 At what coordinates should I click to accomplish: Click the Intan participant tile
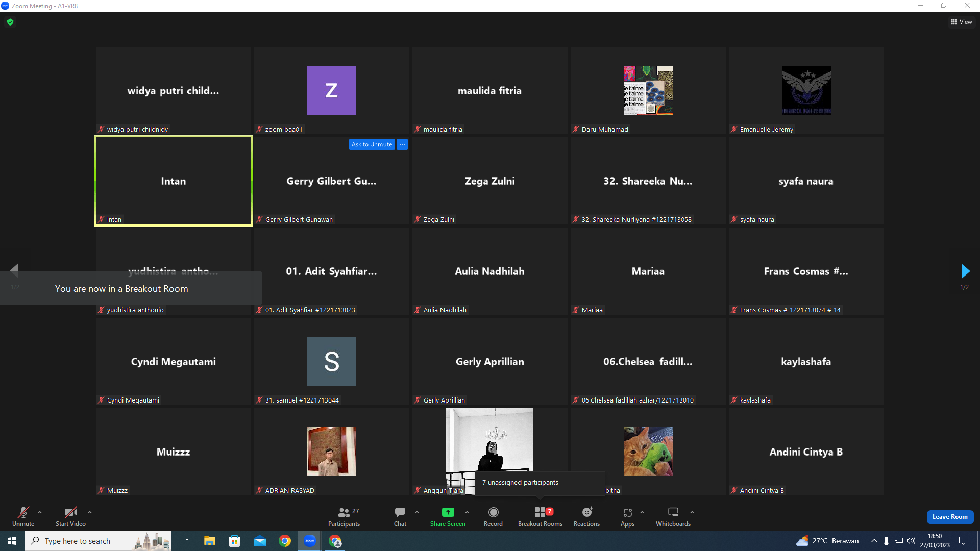(x=174, y=181)
